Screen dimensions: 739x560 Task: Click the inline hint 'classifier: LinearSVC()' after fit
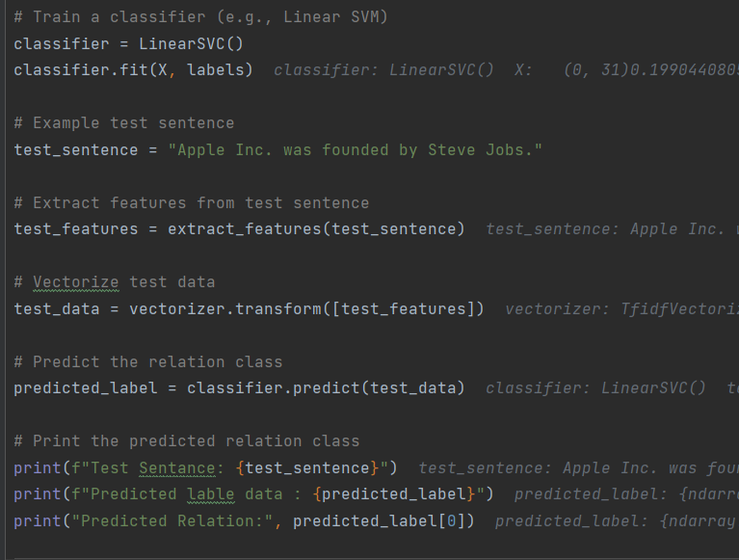click(383, 70)
